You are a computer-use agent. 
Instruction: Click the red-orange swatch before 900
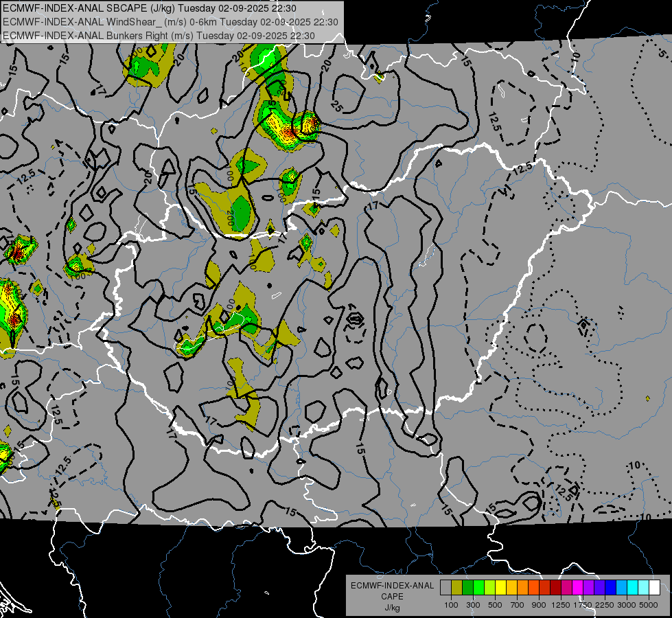[x=533, y=588]
